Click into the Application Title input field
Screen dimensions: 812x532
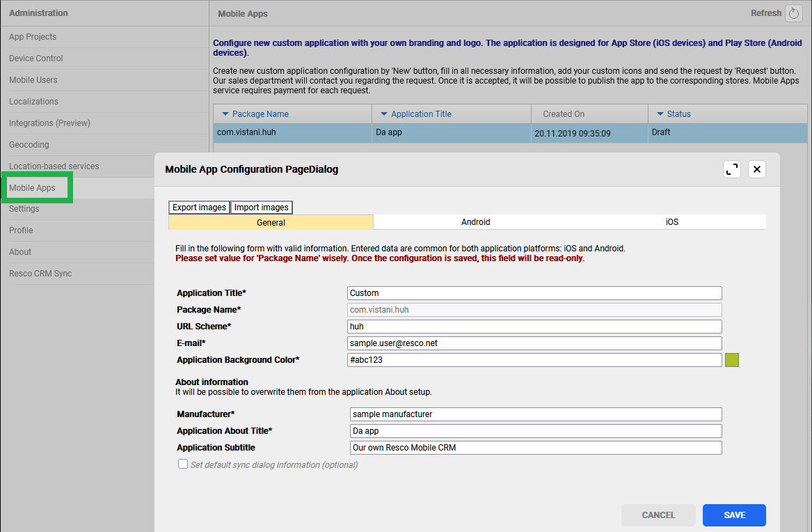[x=534, y=293]
